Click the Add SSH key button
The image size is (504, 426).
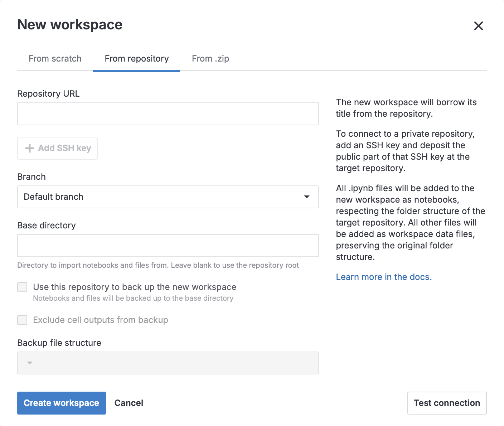pyautogui.click(x=57, y=148)
